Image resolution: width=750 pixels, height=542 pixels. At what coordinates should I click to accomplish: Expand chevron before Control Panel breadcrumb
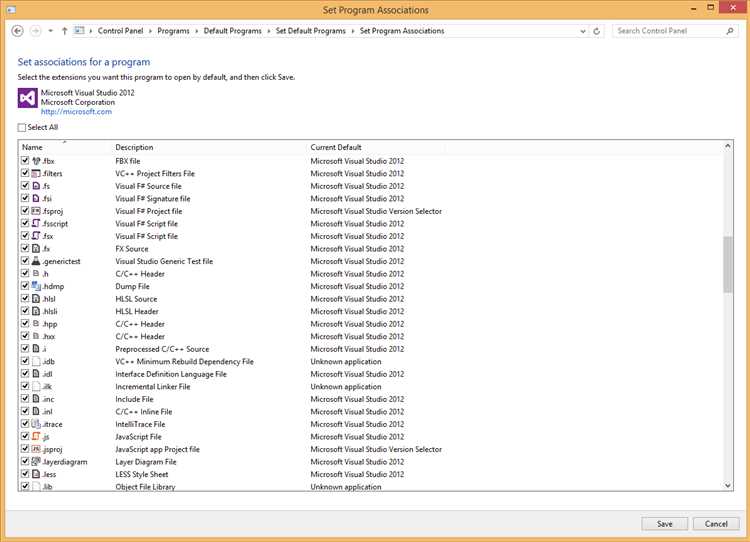[91, 31]
